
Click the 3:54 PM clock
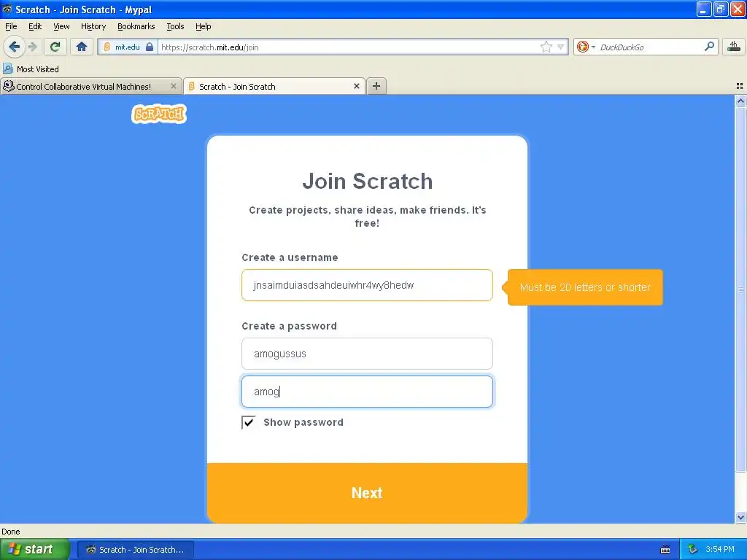pyautogui.click(x=720, y=550)
